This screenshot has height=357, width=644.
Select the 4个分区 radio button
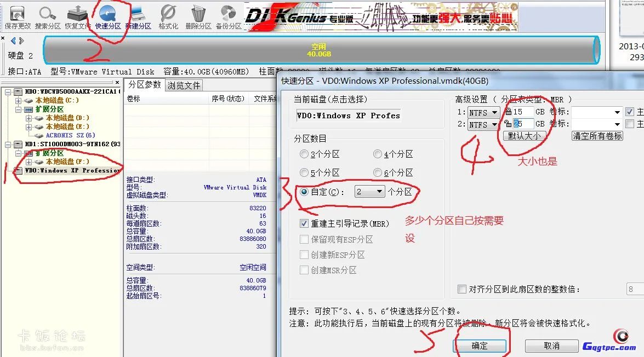point(378,155)
